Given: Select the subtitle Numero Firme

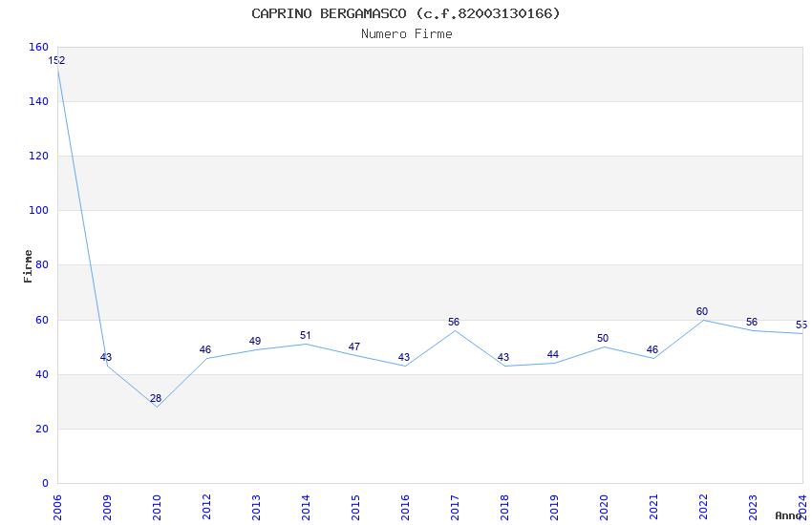Looking at the screenshot, I should click(407, 34).
